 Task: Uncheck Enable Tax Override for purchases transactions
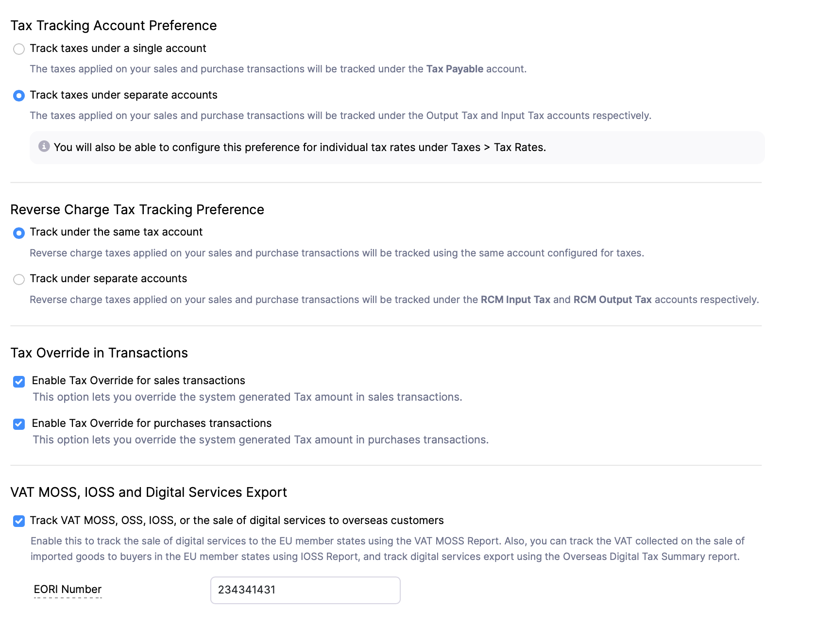click(x=19, y=424)
